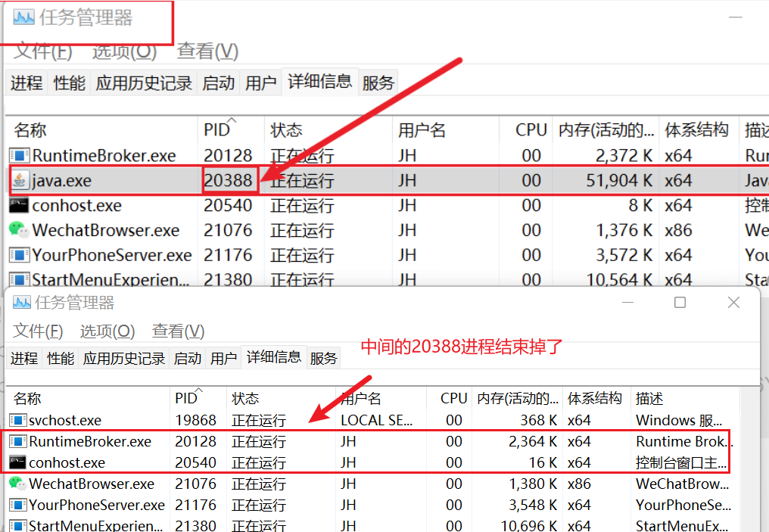The width and height of the screenshot is (769, 532).
Task: Sort by CPU column in lower window
Action: coord(450,398)
